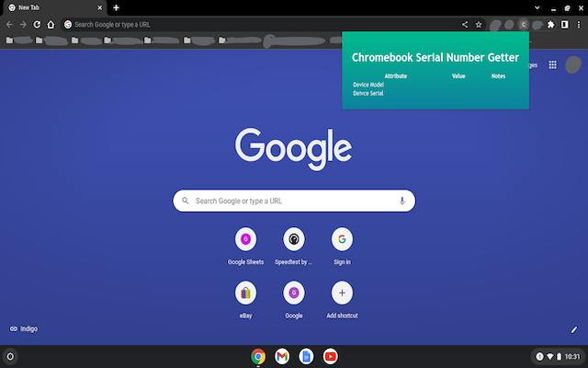Screen dimensions: 588x368
Task: Open the system tray showing 10:31
Action: (558, 356)
